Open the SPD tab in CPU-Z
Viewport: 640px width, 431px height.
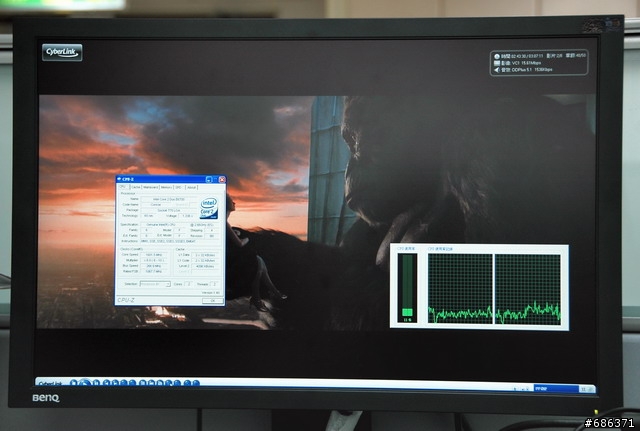[x=178, y=187]
